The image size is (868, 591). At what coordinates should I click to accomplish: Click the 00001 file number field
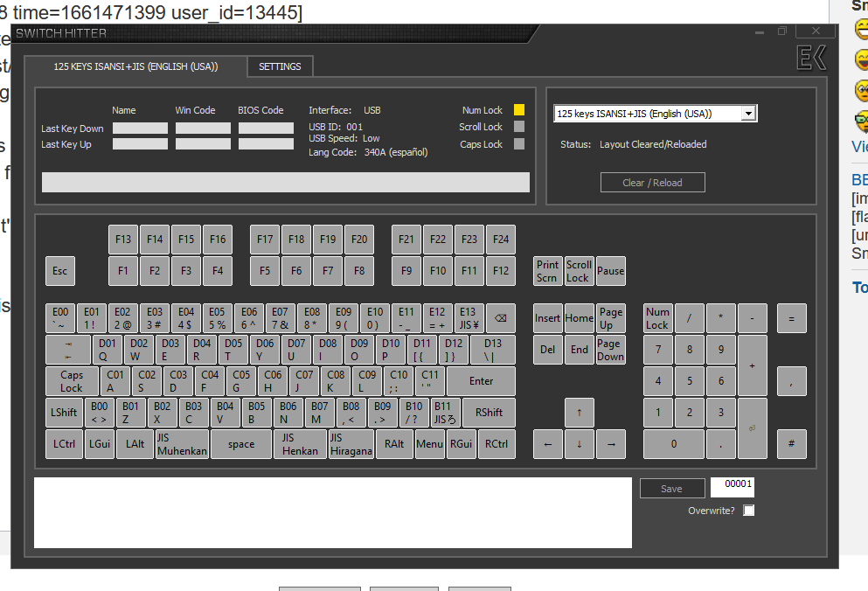[732, 487]
